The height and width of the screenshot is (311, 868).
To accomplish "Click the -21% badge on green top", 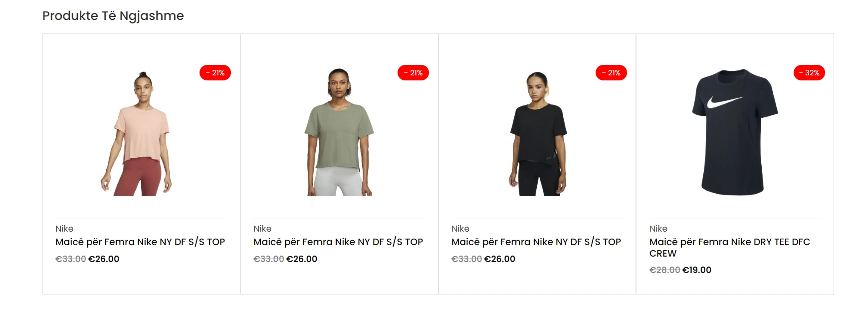I will [x=413, y=73].
